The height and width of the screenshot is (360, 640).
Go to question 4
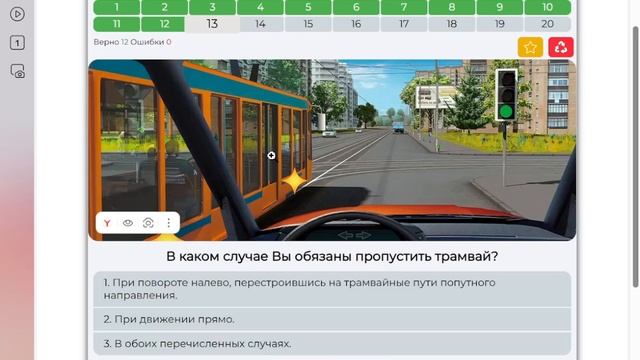point(260,7)
